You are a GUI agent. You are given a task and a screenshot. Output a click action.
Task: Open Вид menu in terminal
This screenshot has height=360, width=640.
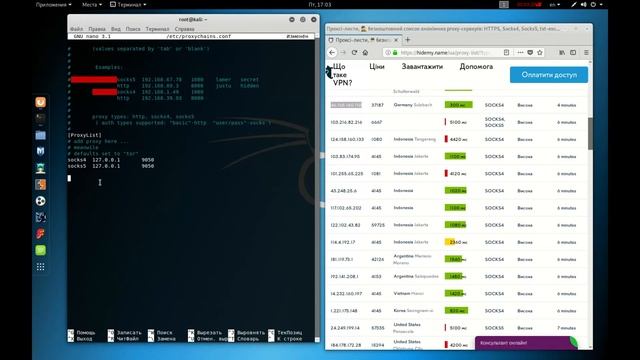(116, 29)
